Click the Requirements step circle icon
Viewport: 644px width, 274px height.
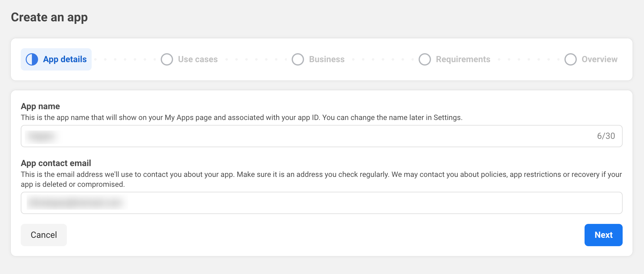[425, 59]
